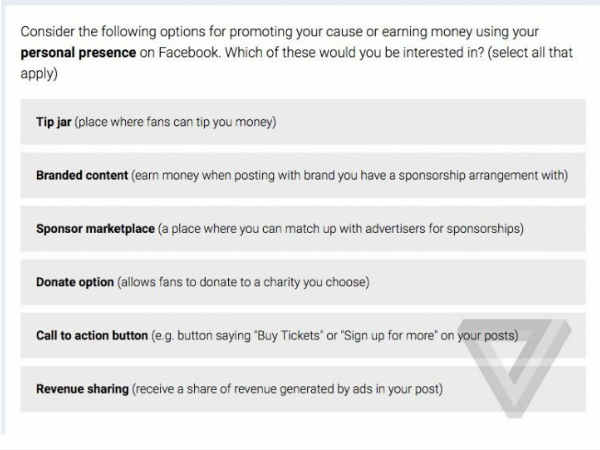Click the 'revenue generated by ads' description
600x450 pixels.
point(287,389)
